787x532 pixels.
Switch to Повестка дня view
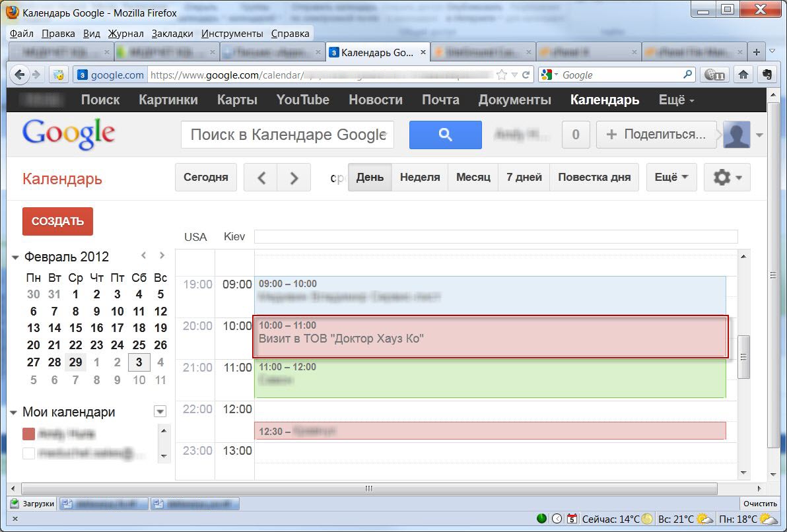[x=594, y=177]
